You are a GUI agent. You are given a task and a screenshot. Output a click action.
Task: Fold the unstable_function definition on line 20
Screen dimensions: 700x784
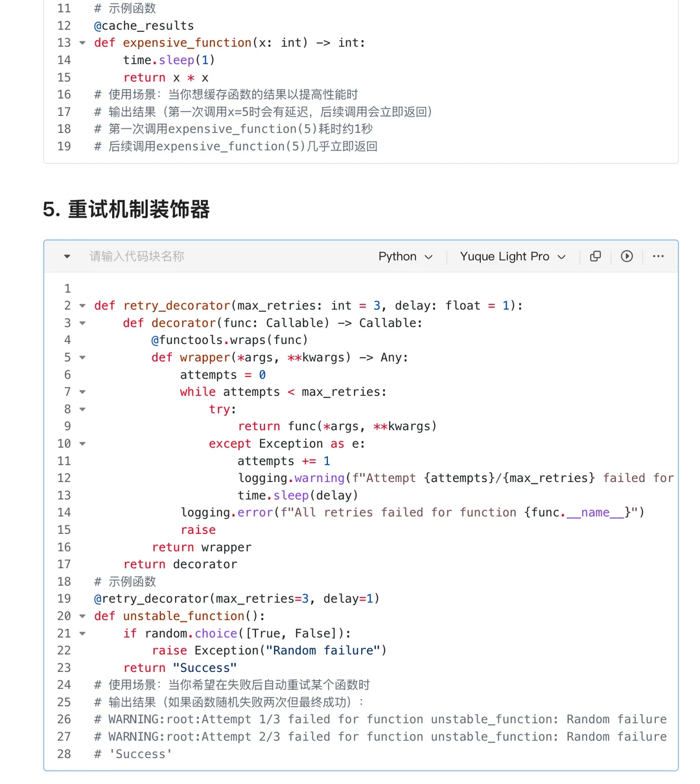tap(82, 616)
